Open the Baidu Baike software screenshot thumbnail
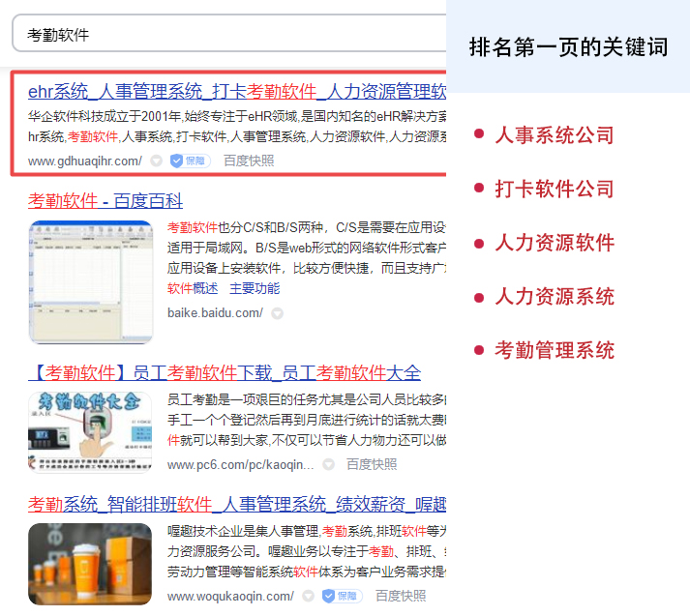 pos(91,281)
